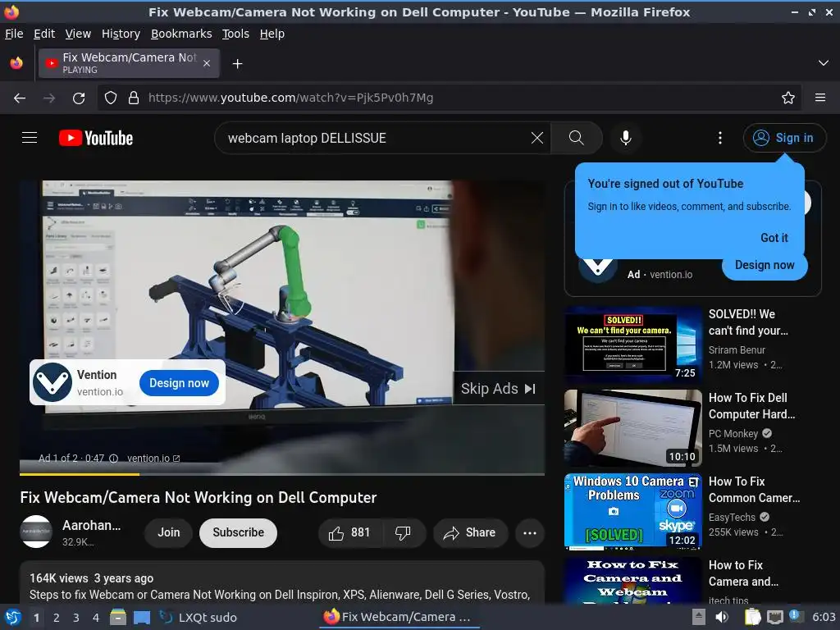Open clipboard manager tray icon

(x=752, y=617)
